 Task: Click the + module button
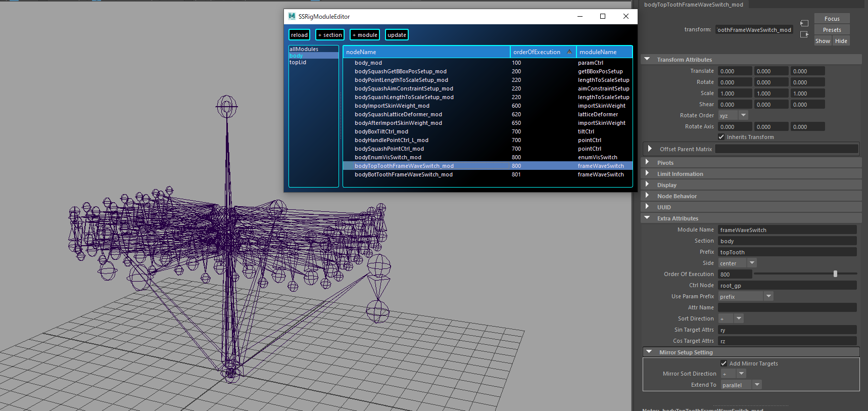(365, 35)
